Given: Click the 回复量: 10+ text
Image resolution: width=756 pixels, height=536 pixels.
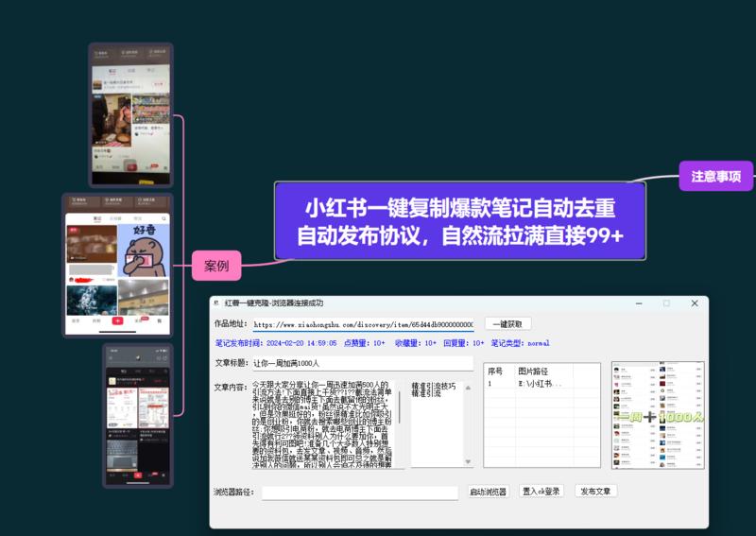Looking at the screenshot, I should 463,343.
